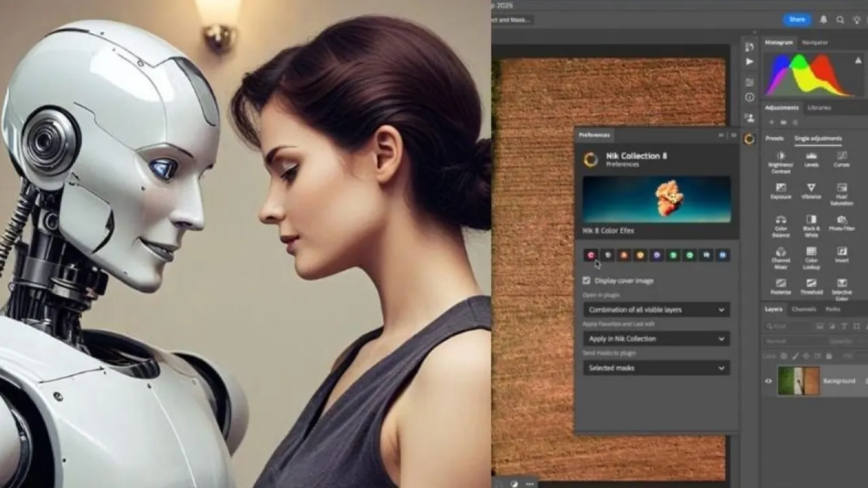
Task: Click the notifications bell icon
Action: point(822,20)
